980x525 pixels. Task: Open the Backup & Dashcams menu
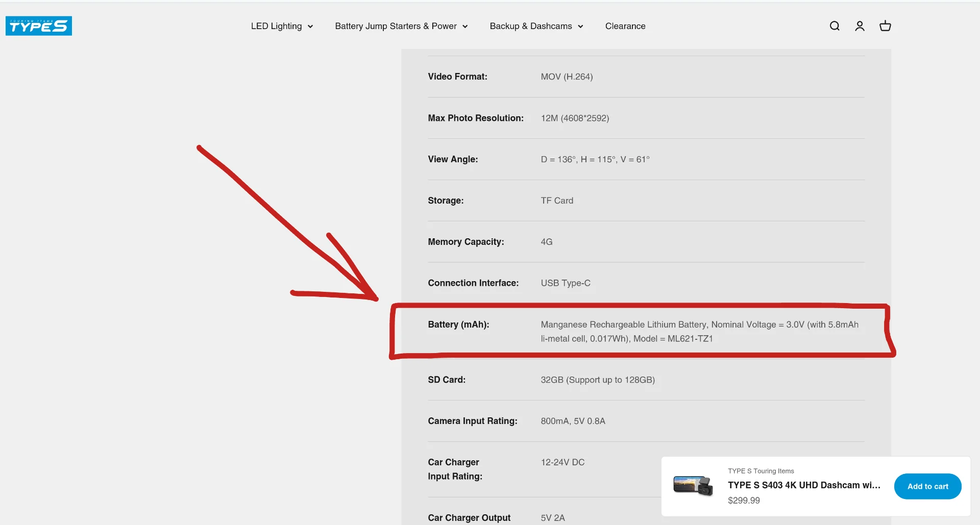click(530, 26)
